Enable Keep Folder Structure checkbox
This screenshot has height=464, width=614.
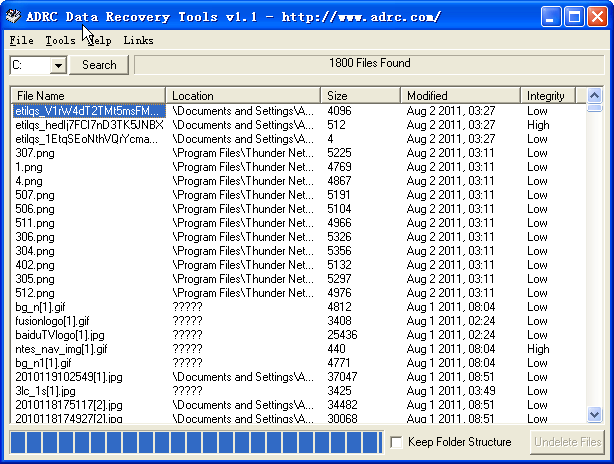397,442
